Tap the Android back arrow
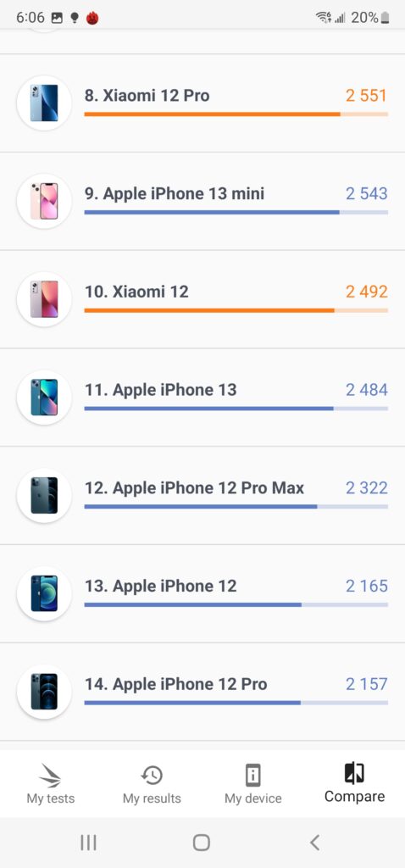Viewport: 405px width, 868px height. point(315,843)
